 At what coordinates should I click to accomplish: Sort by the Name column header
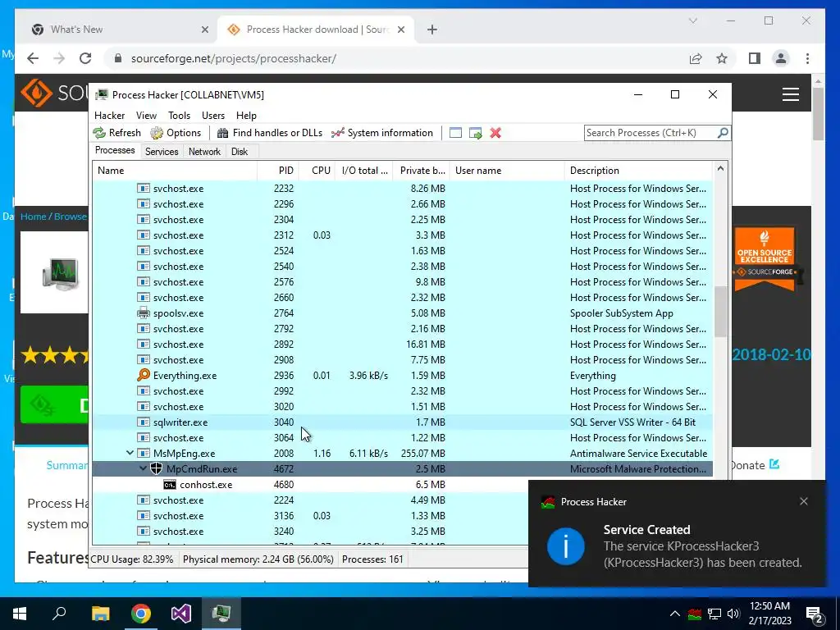pyautogui.click(x=175, y=171)
